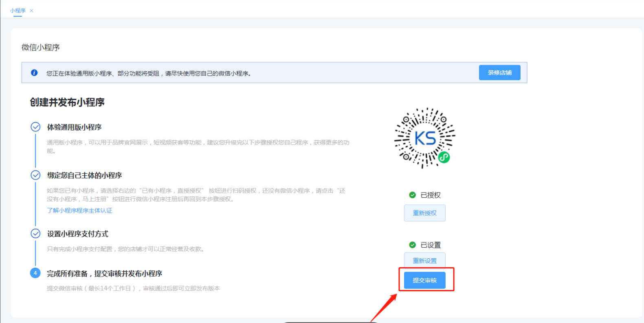
Task: Click green check icon next to 已授权
Action: click(x=412, y=195)
